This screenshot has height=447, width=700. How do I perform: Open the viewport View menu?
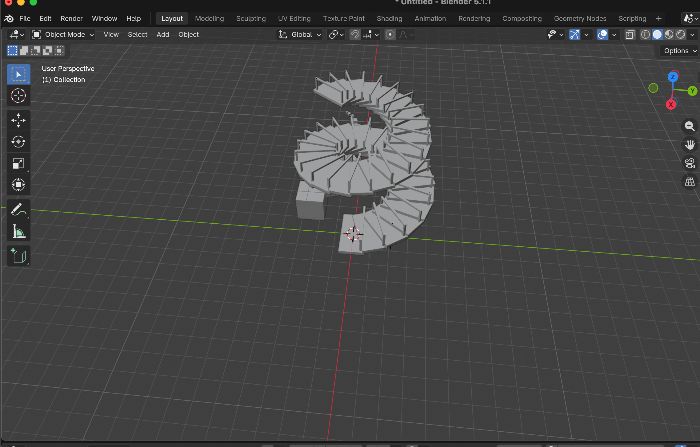coord(111,34)
